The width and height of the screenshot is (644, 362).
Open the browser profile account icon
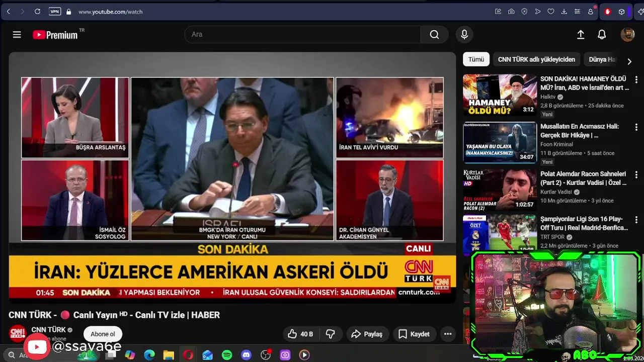point(591,12)
